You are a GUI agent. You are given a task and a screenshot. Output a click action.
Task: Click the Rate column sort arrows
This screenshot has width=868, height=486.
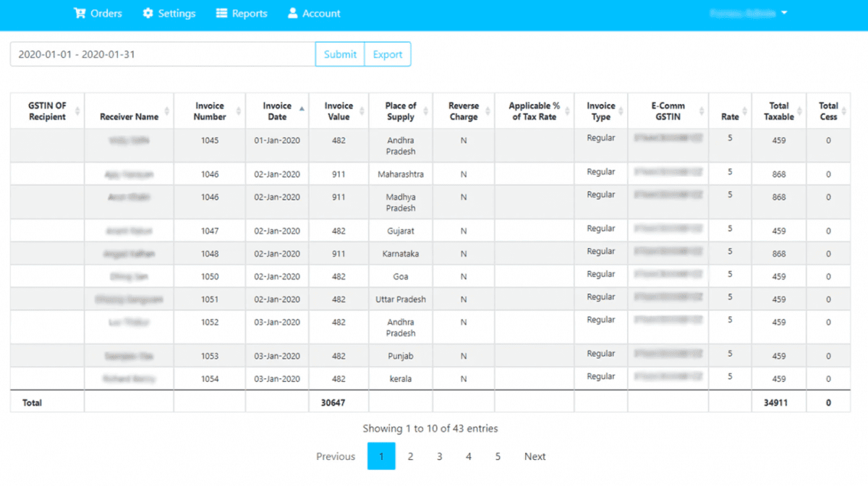pos(743,110)
